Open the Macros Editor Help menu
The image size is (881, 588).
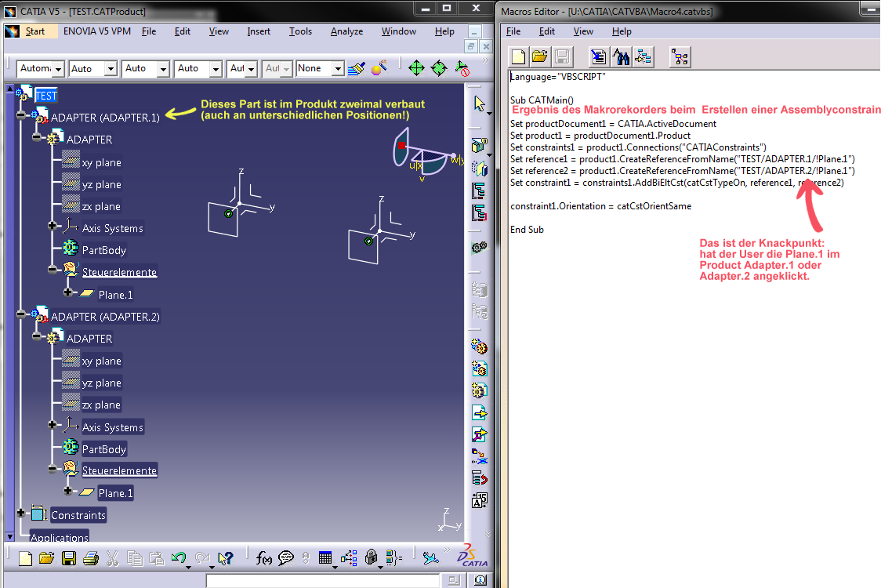point(622,31)
